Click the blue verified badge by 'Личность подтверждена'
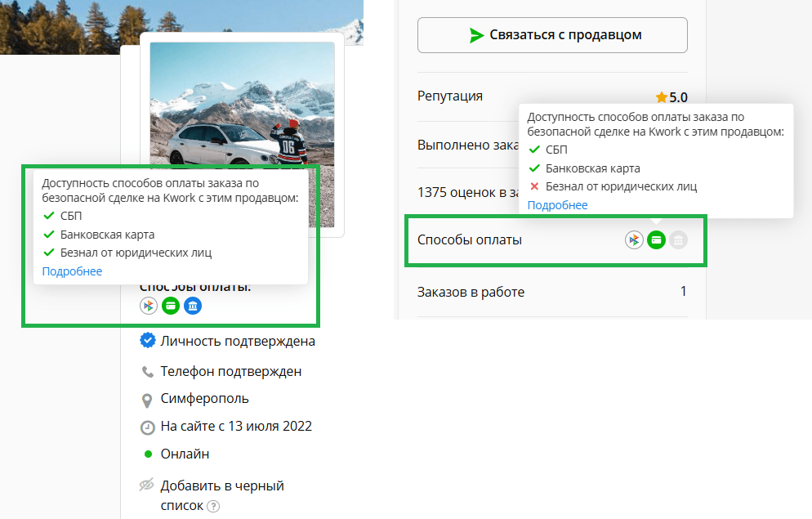The height and width of the screenshot is (519, 812). 147,341
